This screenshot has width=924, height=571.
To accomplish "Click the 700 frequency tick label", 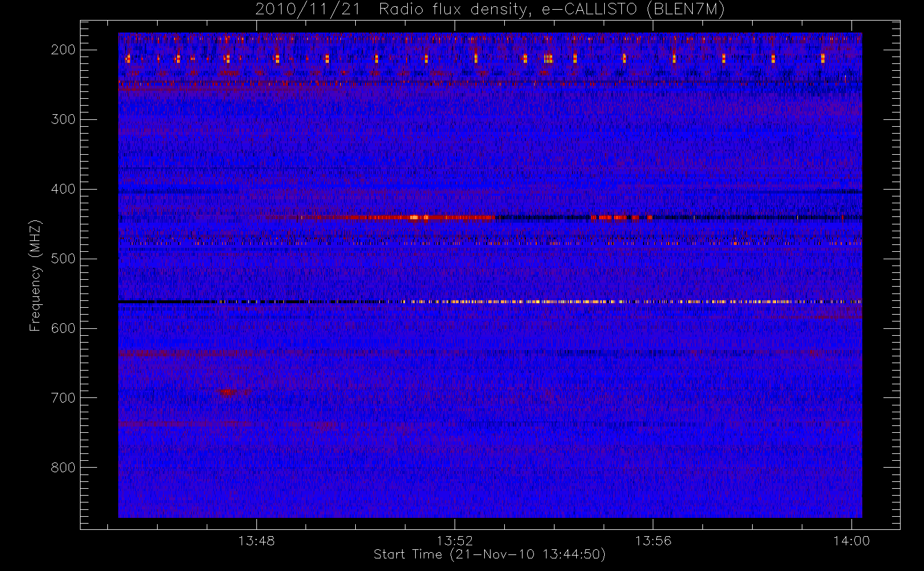I will tap(63, 398).
